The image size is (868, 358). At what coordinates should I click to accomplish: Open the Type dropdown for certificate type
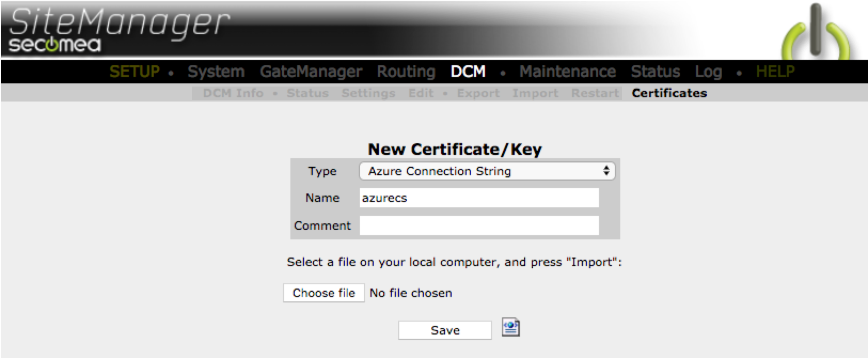pos(487,171)
